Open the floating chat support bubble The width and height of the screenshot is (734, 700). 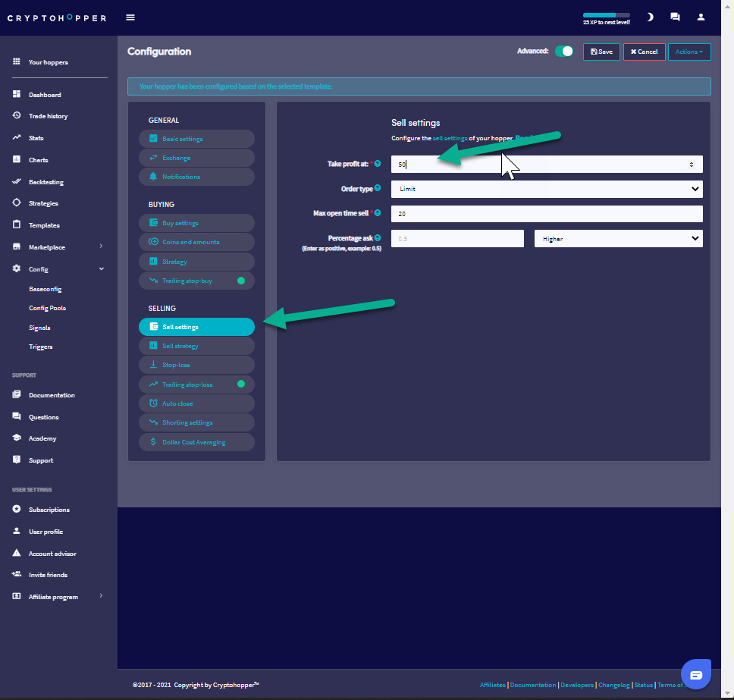[x=696, y=674]
